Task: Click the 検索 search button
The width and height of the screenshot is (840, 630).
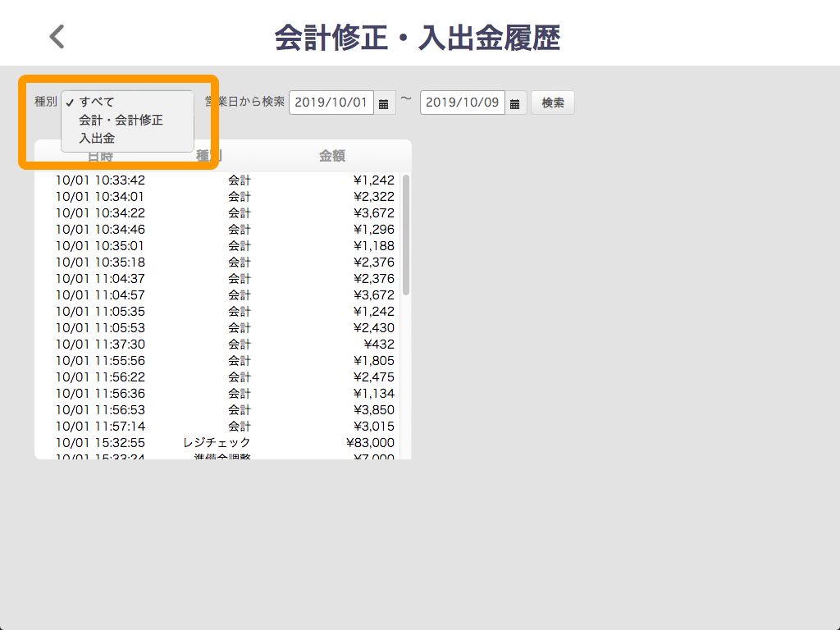Action: tap(552, 103)
